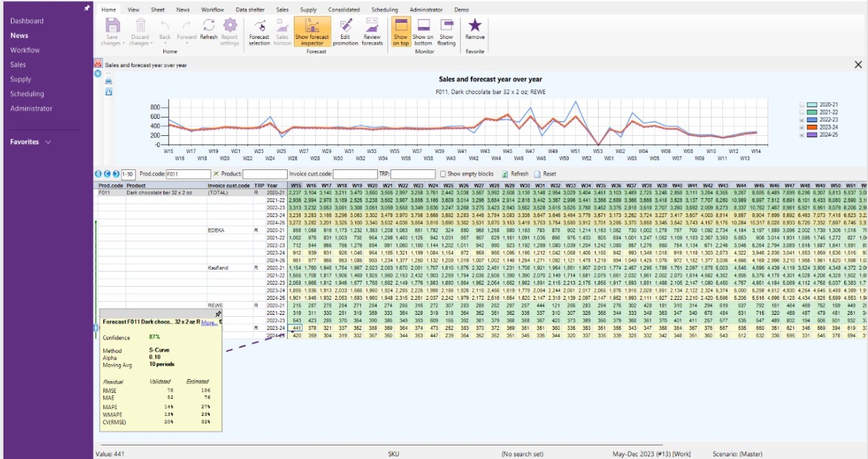Open the Consolidated ribbon tab
This screenshot has height=459, width=868.
point(345,10)
